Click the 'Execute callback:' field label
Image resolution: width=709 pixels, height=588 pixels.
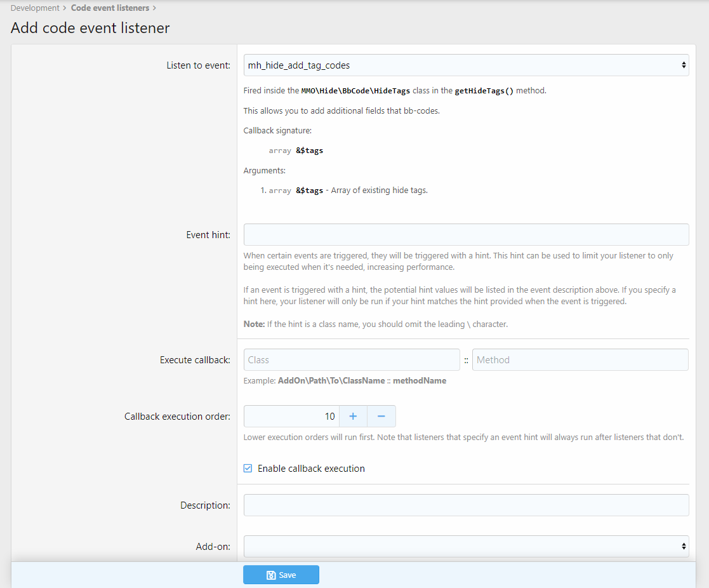(x=195, y=360)
